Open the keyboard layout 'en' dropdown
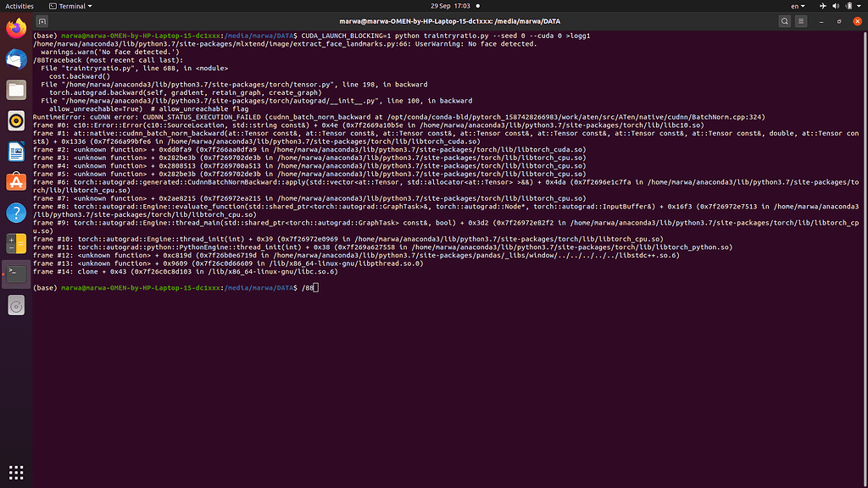868x488 pixels. (798, 6)
